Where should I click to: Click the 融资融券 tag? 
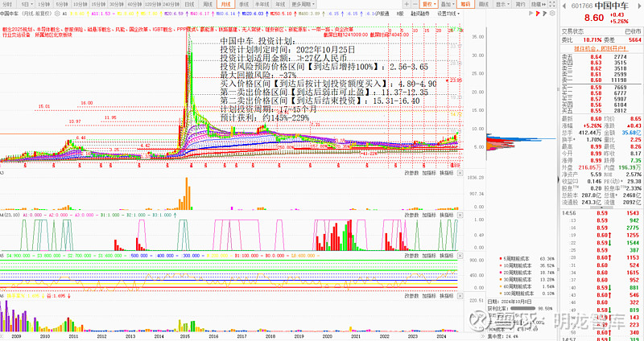[420, 13]
